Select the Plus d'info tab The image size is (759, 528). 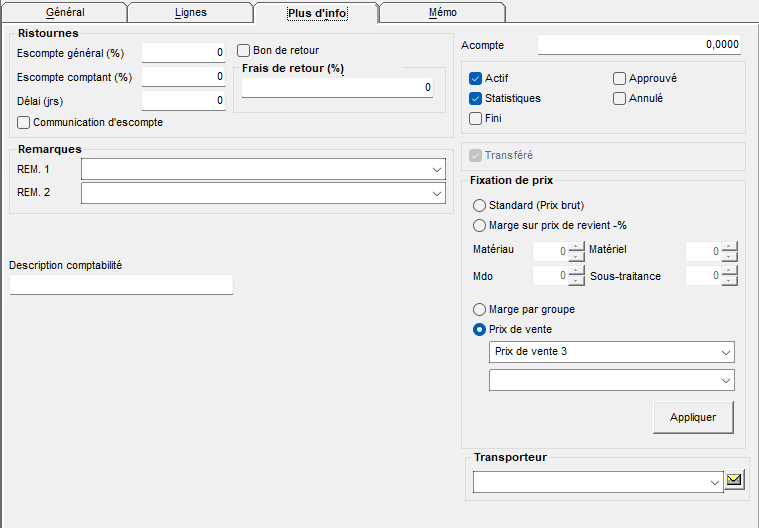coord(317,13)
